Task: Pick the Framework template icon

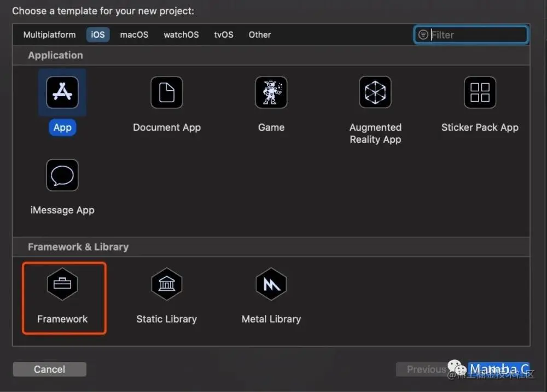Action: point(62,284)
